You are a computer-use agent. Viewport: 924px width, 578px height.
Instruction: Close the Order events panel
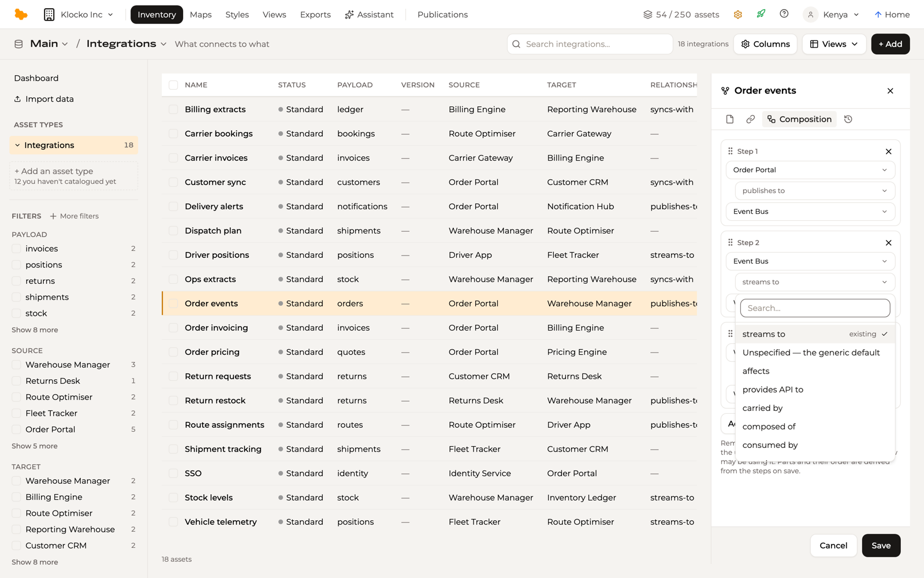tap(890, 91)
